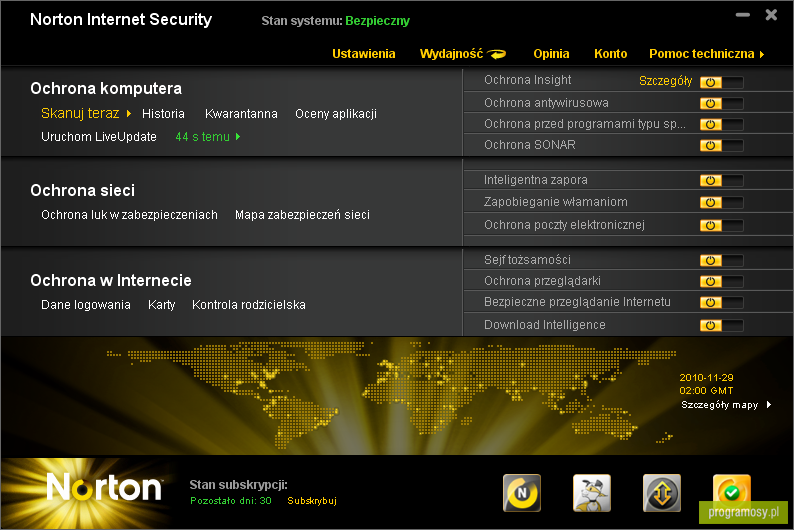Toggle Ochrona Insight switch
794x530 pixels.
tap(722, 82)
